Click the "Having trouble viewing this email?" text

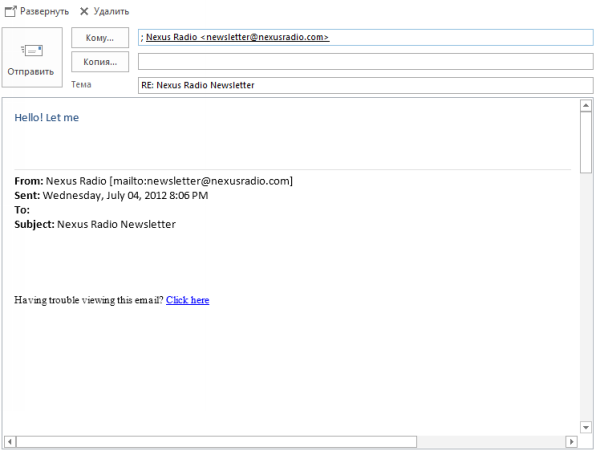point(88,300)
